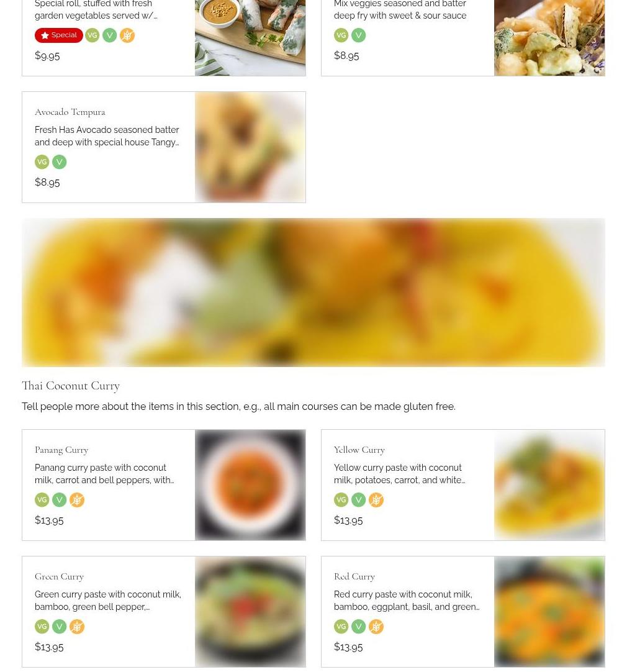Open the Green Curry dish photo
This screenshot has height=672, width=627.
(x=250, y=612)
